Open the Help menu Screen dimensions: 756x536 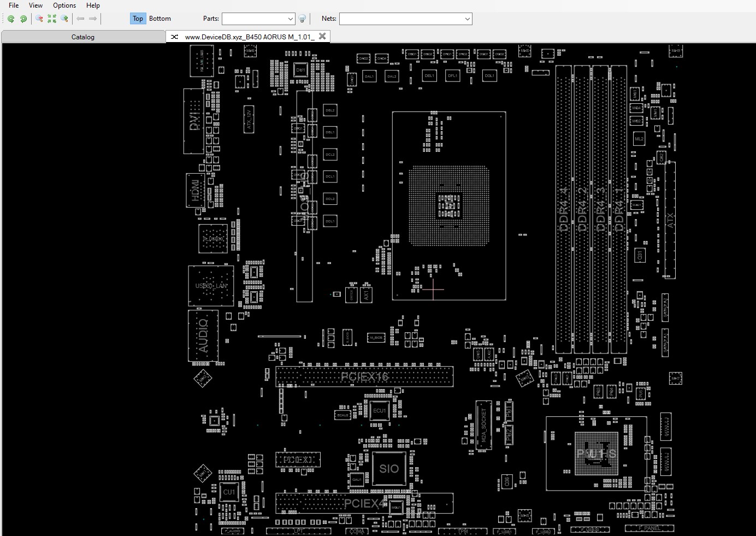tap(93, 5)
